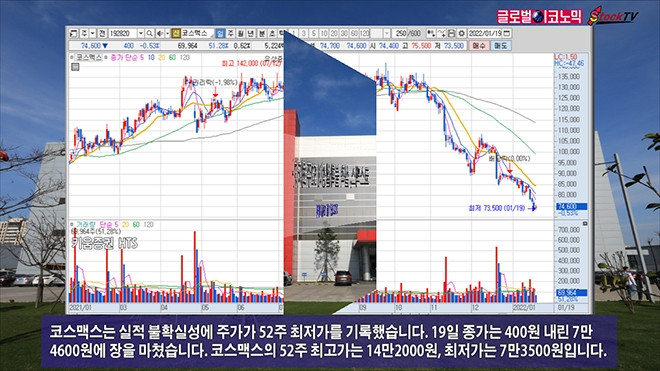Click the magnifier stock search icon

coord(149,34)
